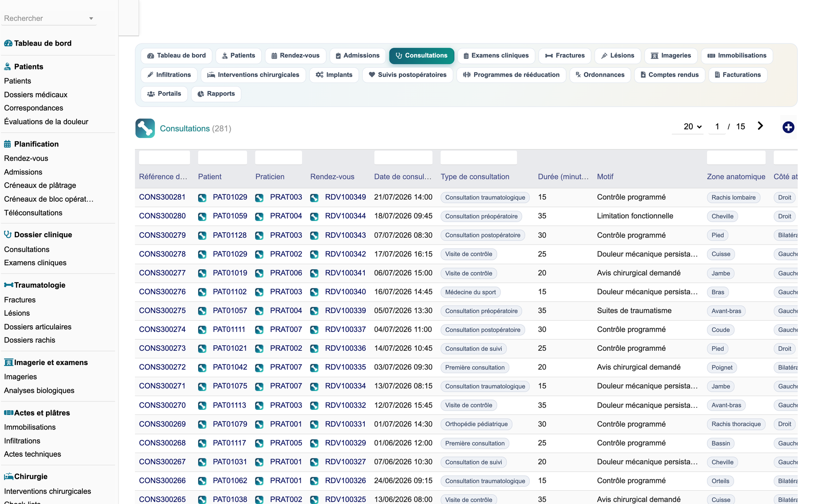Go to next page arrow
This screenshot has width=815, height=504.
tap(760, 126)
